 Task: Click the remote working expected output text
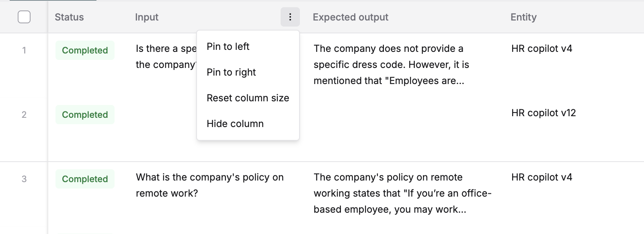402,193
